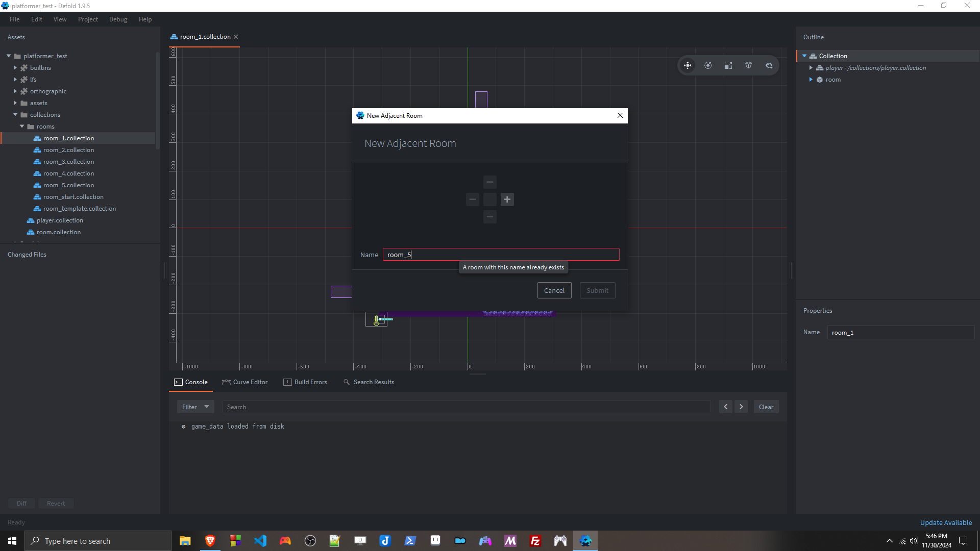The height and width of the screenshot is (551, 980).
Task: Expand the rooms folder in Assets
Action: (x=22, y=127)
